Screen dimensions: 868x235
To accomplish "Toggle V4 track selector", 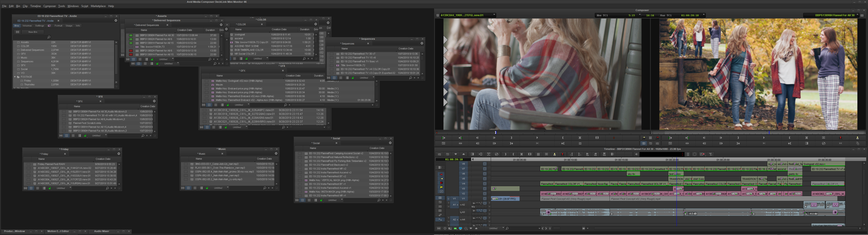I will [464, 184].
